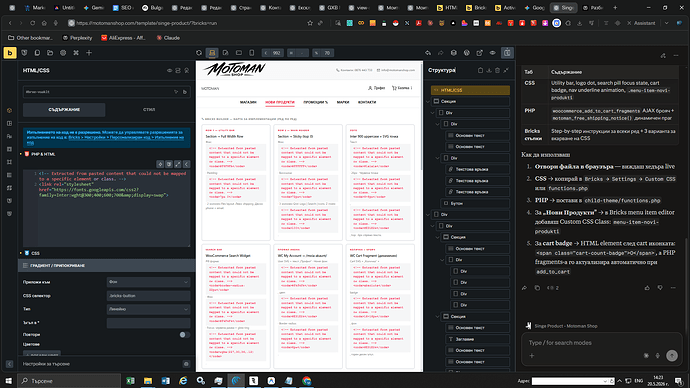
Task: Click the refresh canvas icon
Action: (199, 53)
